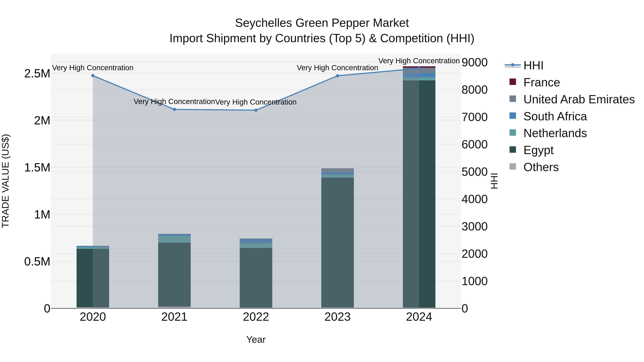Select the 2024 HHI data point
This screenshot has width=644, height=362.
419,68
